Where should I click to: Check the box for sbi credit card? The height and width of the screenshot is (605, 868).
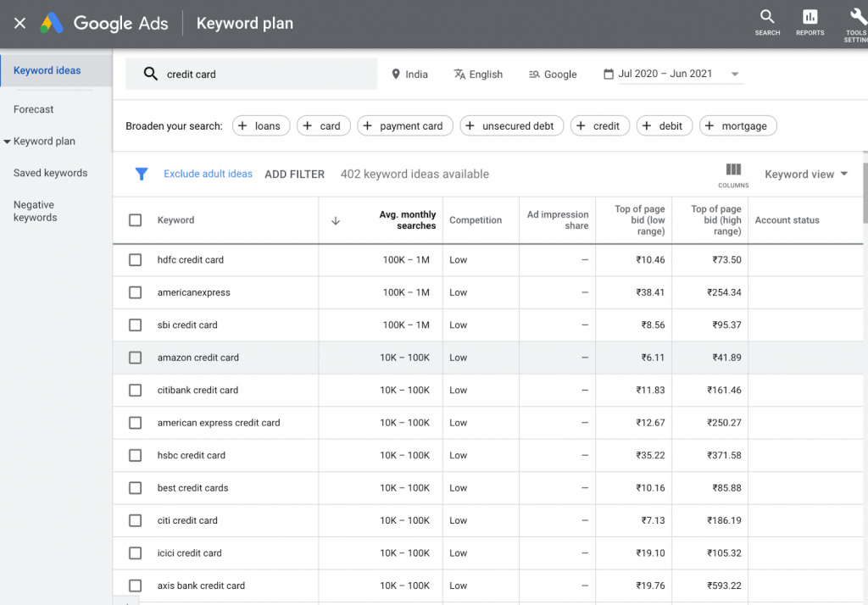135,325
